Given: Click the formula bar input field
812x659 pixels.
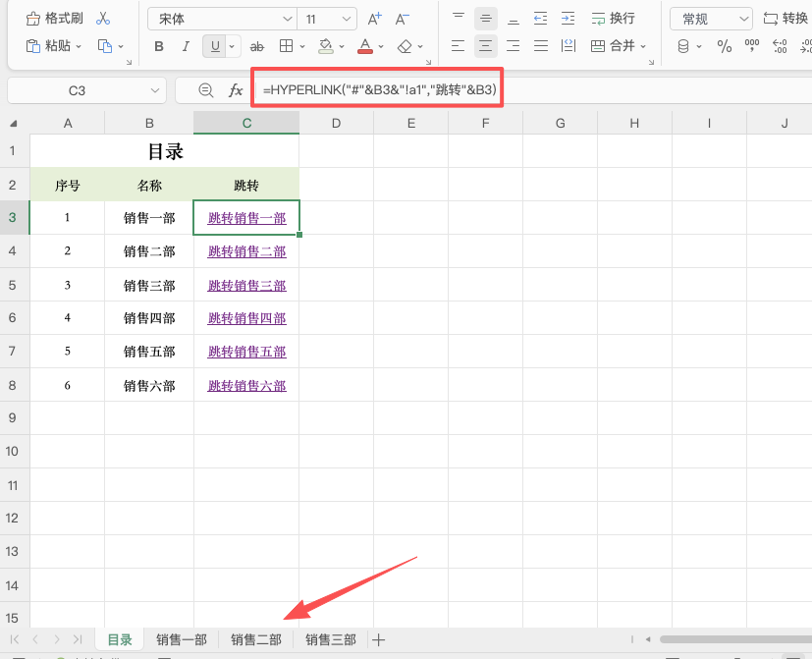Looking at the screenshot, I should click(x=535, y=90).
